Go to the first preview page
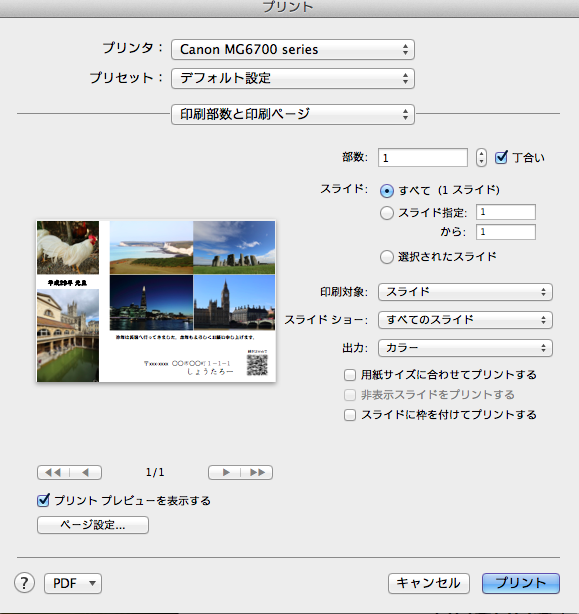Screen dimensions: 579x614 (x=53, y=473)
